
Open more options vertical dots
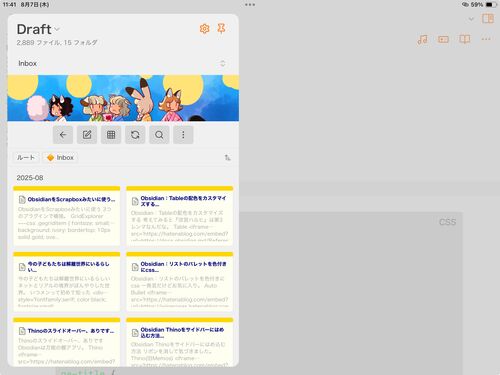[x=183, y=135]
